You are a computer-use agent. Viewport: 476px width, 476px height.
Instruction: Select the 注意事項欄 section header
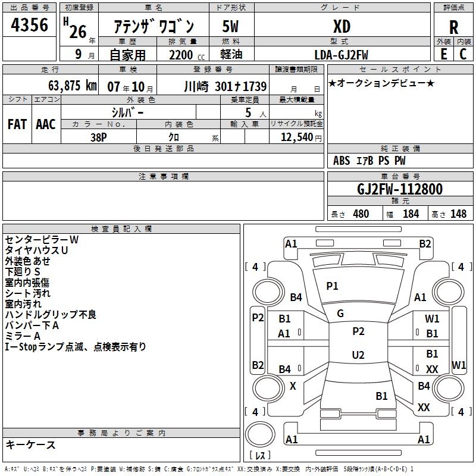point(163,176)
